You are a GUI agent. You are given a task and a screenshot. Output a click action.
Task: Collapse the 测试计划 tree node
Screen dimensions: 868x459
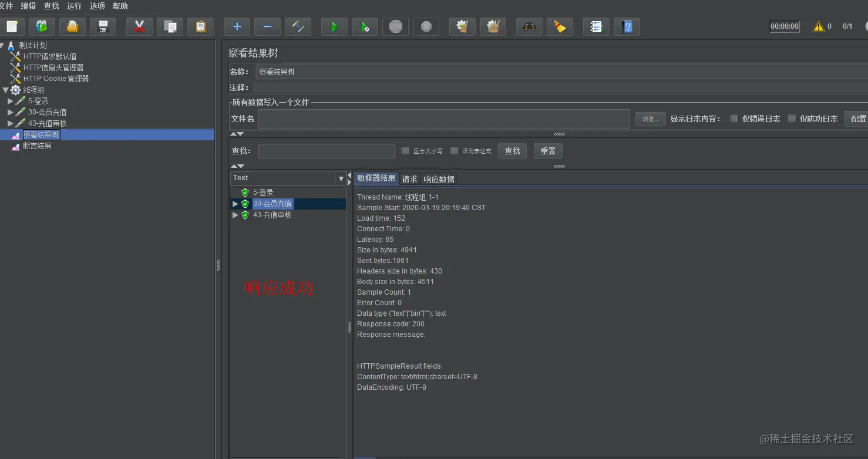pos(2,45)
